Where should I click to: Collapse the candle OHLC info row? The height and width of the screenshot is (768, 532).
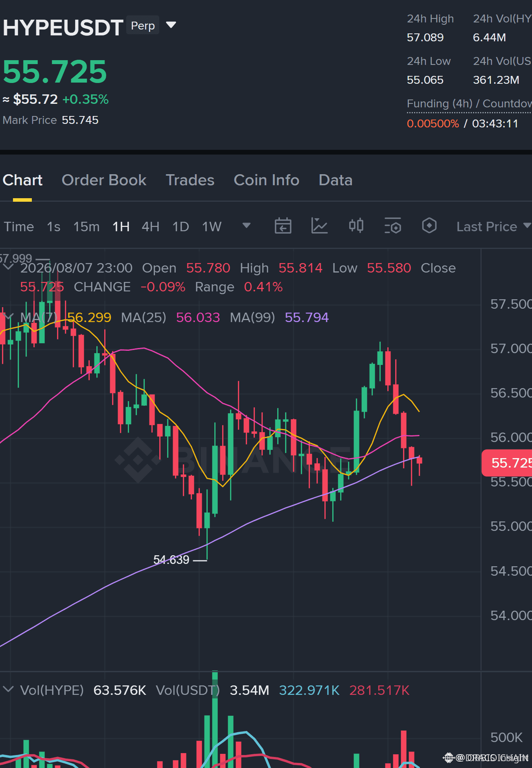(8, 267)
